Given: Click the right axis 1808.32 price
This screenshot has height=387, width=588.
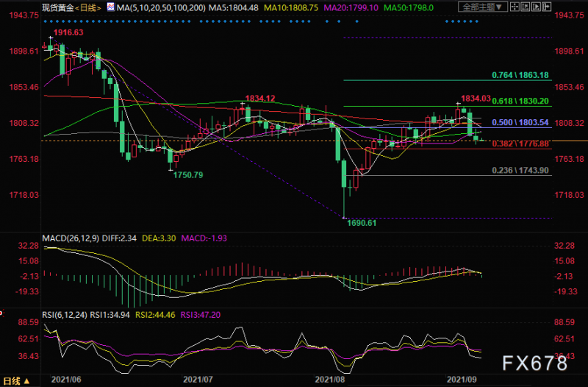Looking at the screenshot, I should pos(569,123).
